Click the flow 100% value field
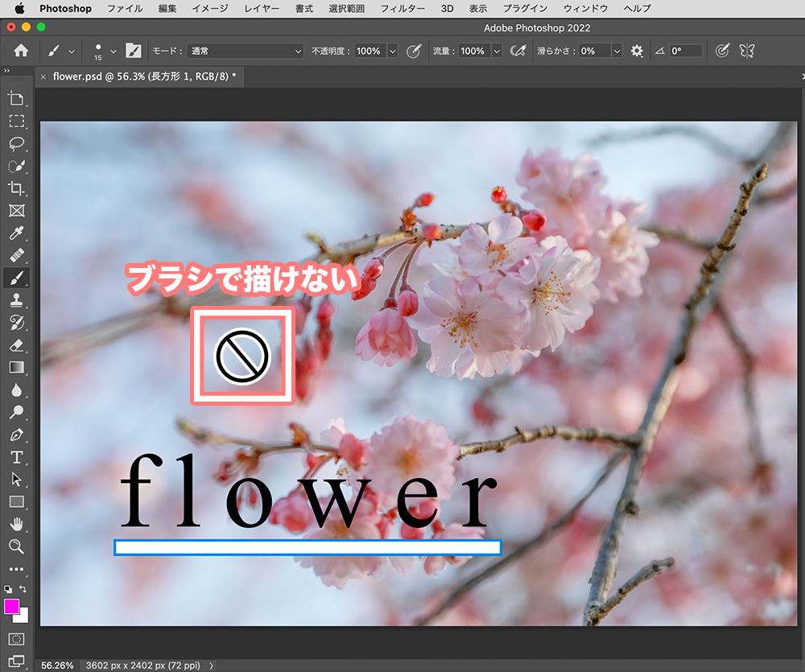Image resolution: width=805 pixels, height=672 pixels. 473,51
